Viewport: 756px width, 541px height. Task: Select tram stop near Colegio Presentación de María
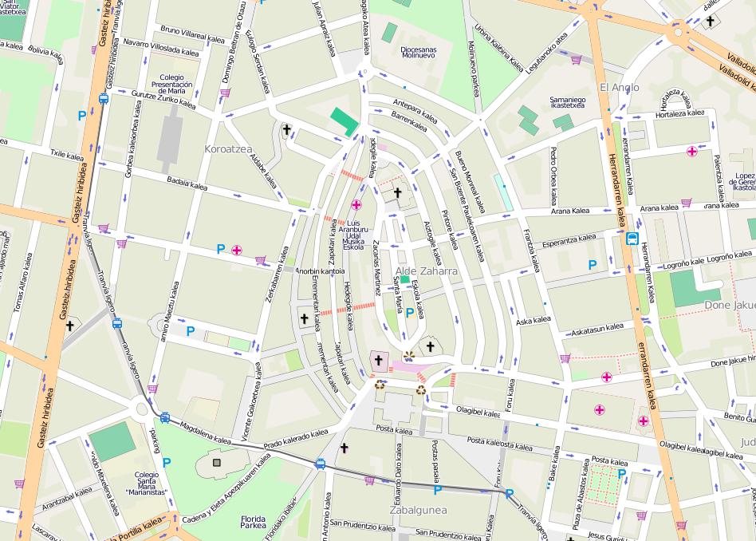[x=104, y=99]
